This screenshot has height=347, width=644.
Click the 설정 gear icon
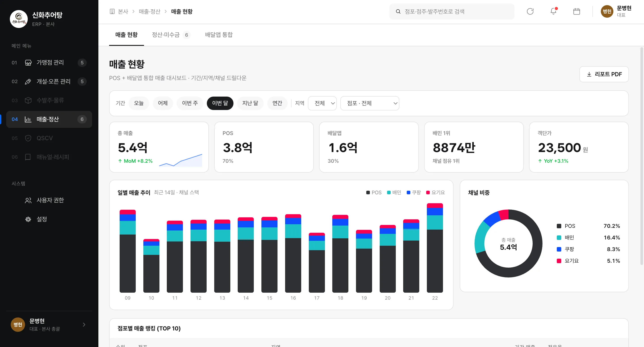(x=28, y=219)
